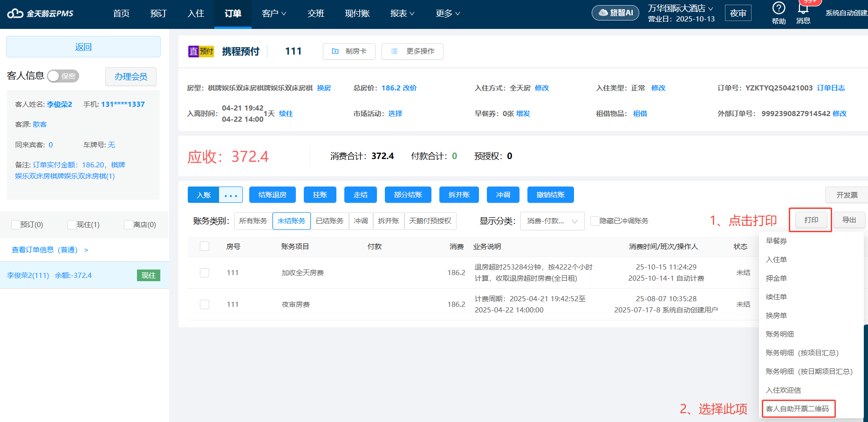Open the 订单 nav tab
Screen dimensions: 868x422
tap(233, 14)
